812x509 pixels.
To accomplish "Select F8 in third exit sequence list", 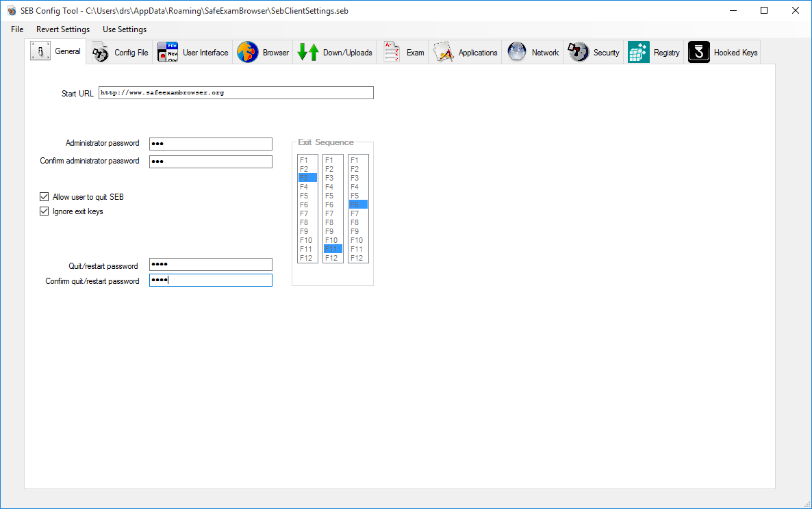I will coord(358,222).
